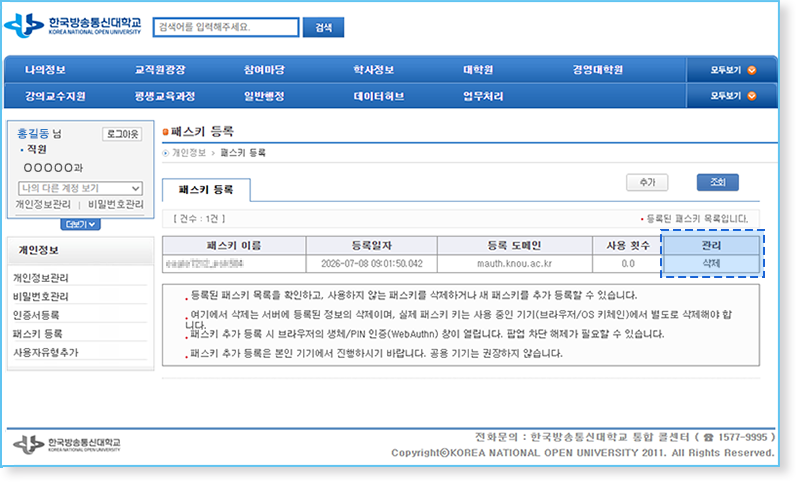The width and height of the screenshot is (796, 482).
Task: Click 삭제 in the passkey row
Action: 711,263
